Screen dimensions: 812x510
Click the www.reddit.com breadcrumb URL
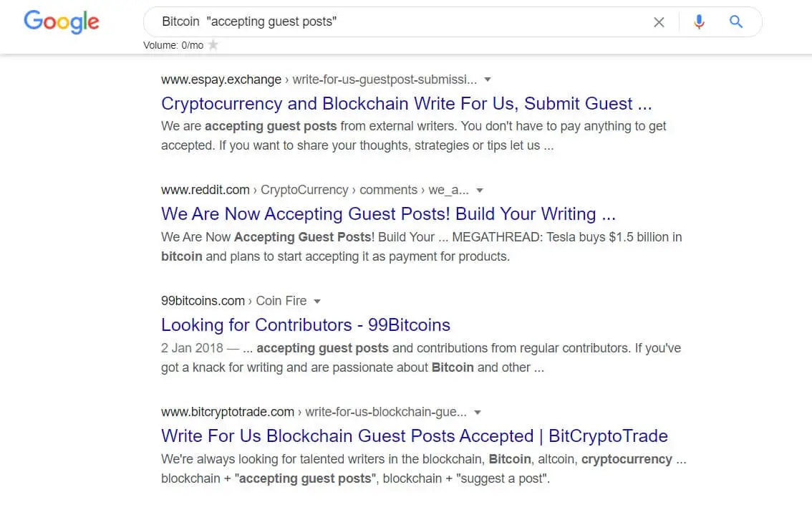(205, 190)
